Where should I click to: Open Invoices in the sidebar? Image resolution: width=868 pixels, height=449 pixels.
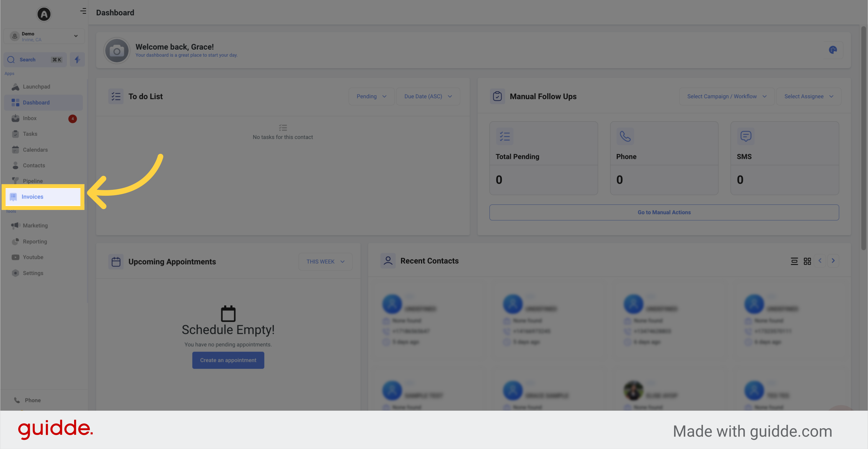43,197
